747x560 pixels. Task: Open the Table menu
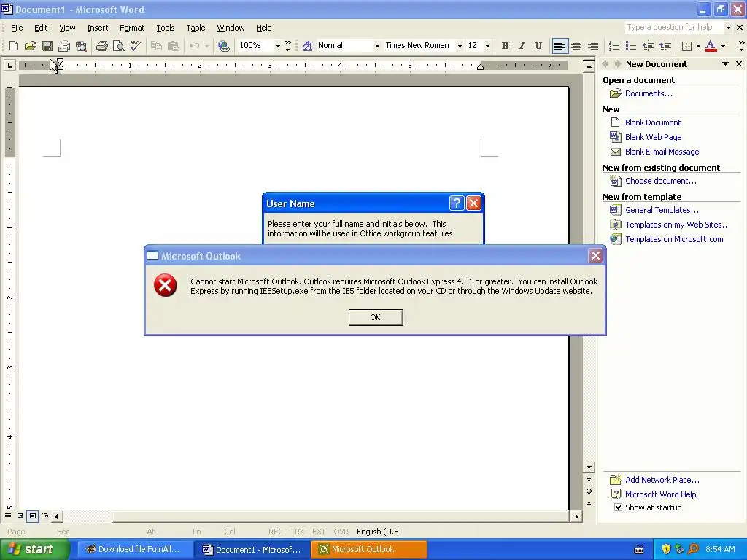pyautogui.click(x=196, y=28)
